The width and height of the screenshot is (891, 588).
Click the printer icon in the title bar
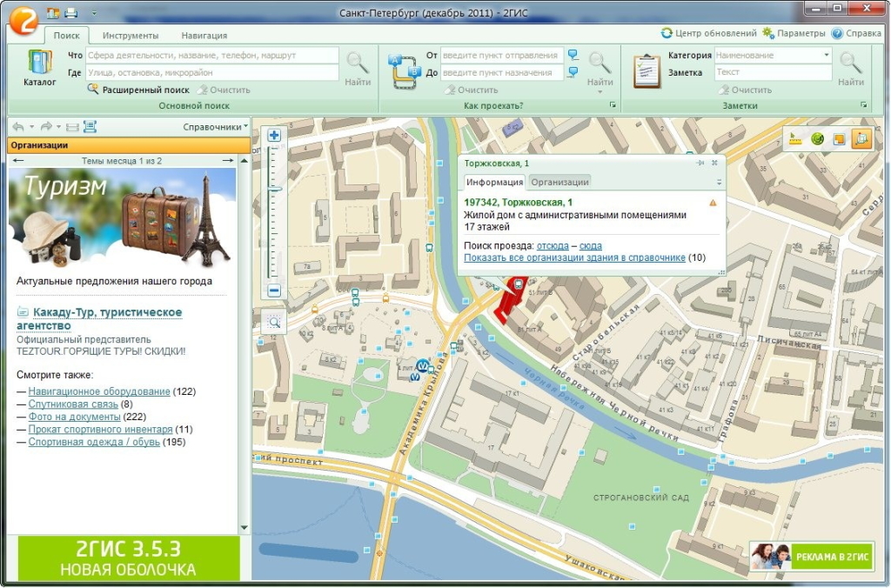pyautogui.click(x=71, y=12)
